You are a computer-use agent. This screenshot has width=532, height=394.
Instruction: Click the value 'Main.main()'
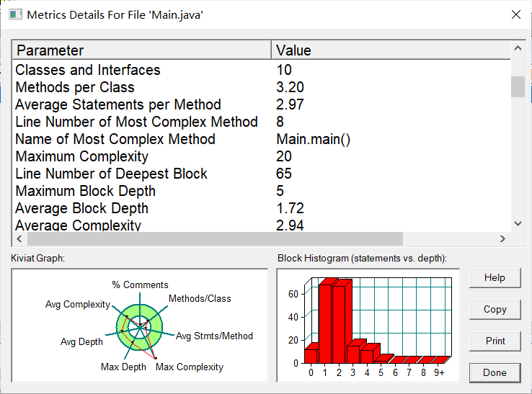(x=313, y=139)
